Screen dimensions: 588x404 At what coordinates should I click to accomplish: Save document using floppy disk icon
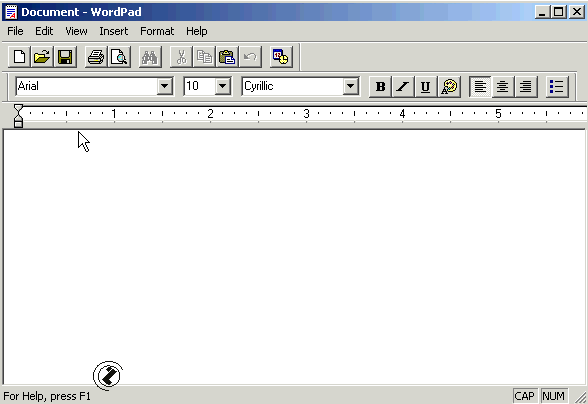pyautogui.click(x=65, y=57)
